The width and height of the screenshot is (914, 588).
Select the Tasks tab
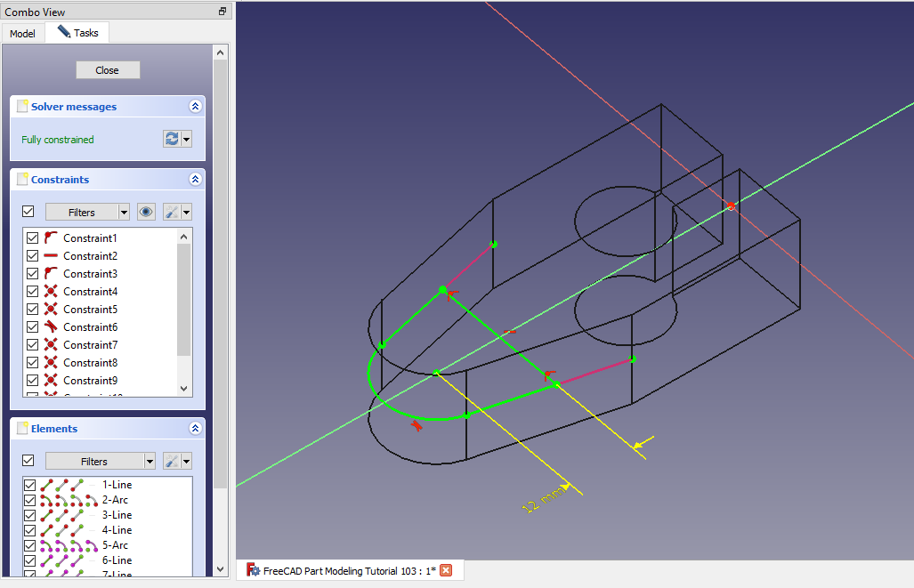click(x=77, y=33)
